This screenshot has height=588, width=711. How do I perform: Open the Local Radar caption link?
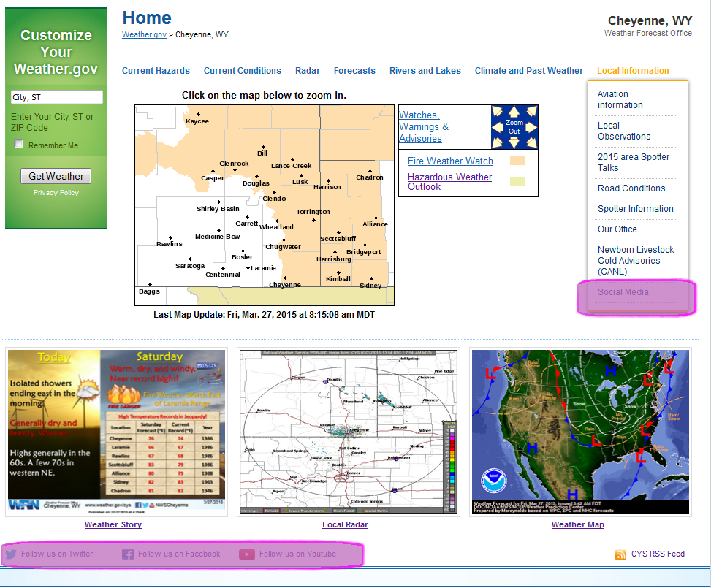point(345,524)
